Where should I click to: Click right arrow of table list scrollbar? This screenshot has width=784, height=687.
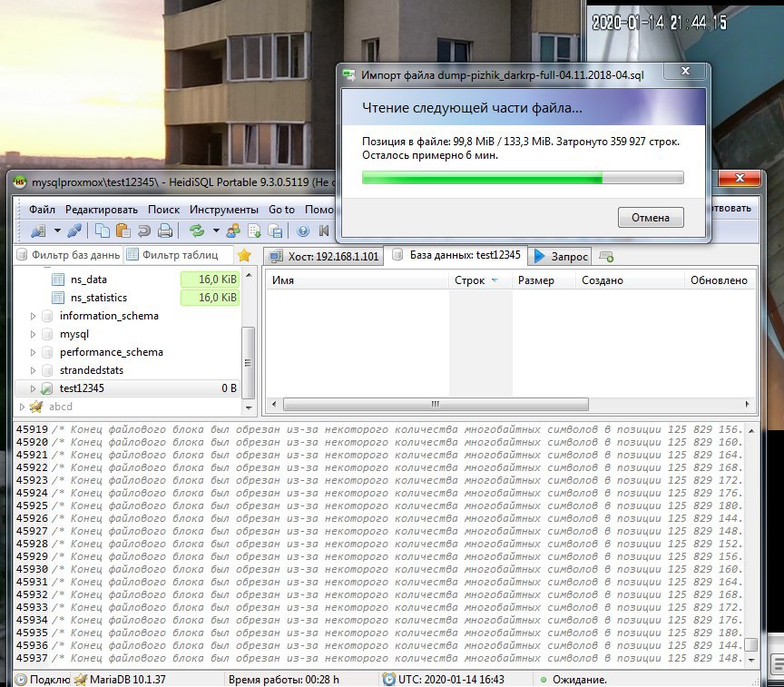(747, 404)
